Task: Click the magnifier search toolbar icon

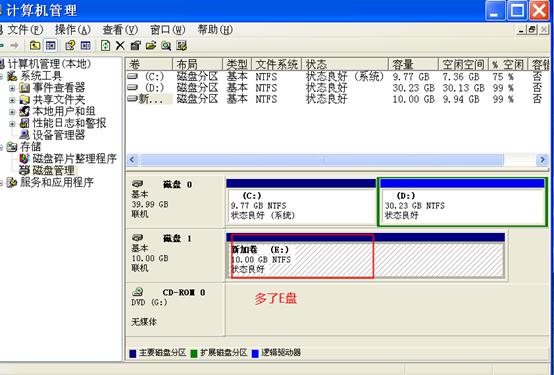Action: click(166, 45)
